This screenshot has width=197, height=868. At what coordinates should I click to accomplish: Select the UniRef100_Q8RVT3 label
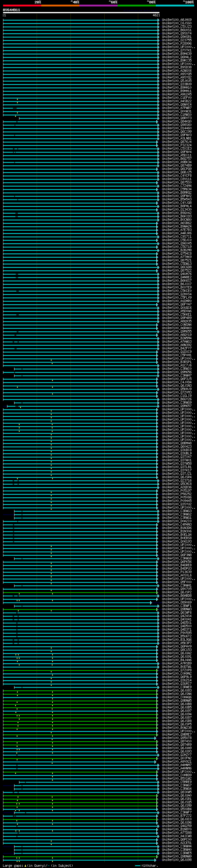[x=177, y=118]
